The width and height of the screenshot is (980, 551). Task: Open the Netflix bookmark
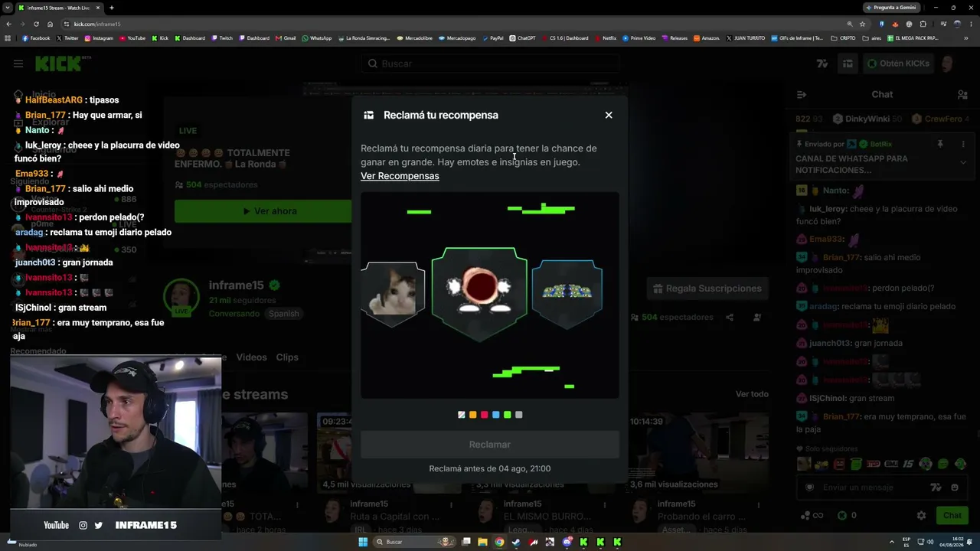pos(606,38)
